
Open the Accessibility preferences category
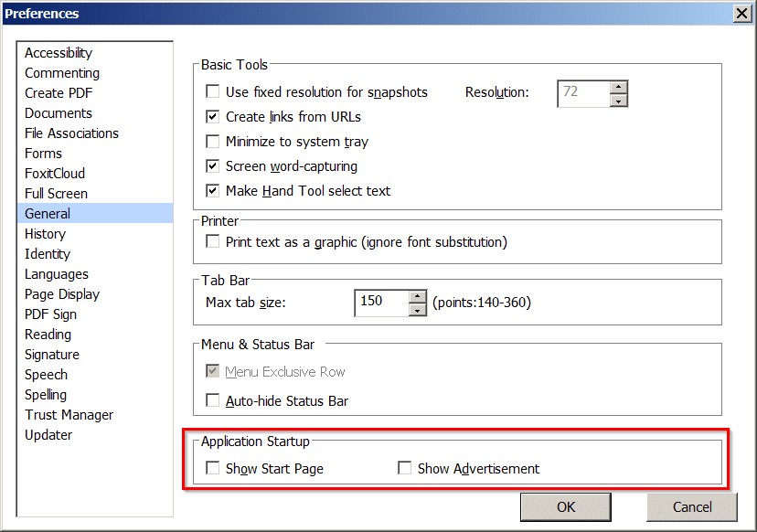(x=59, y=53)
